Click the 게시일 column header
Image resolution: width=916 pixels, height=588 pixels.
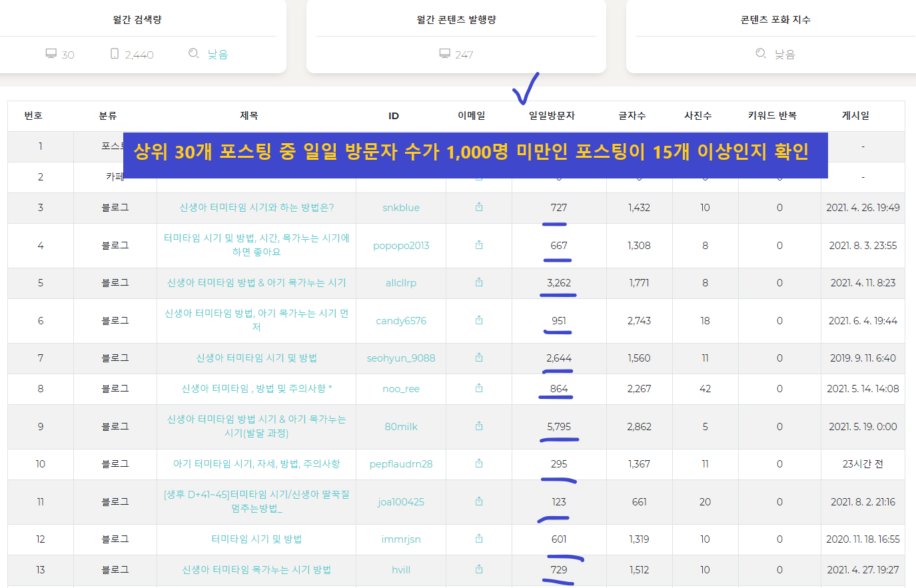856,116
